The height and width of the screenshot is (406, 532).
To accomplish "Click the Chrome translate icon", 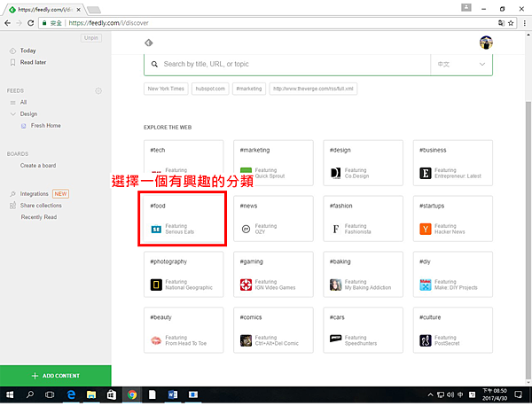I will pyautogui.click(x=501, y=23).
